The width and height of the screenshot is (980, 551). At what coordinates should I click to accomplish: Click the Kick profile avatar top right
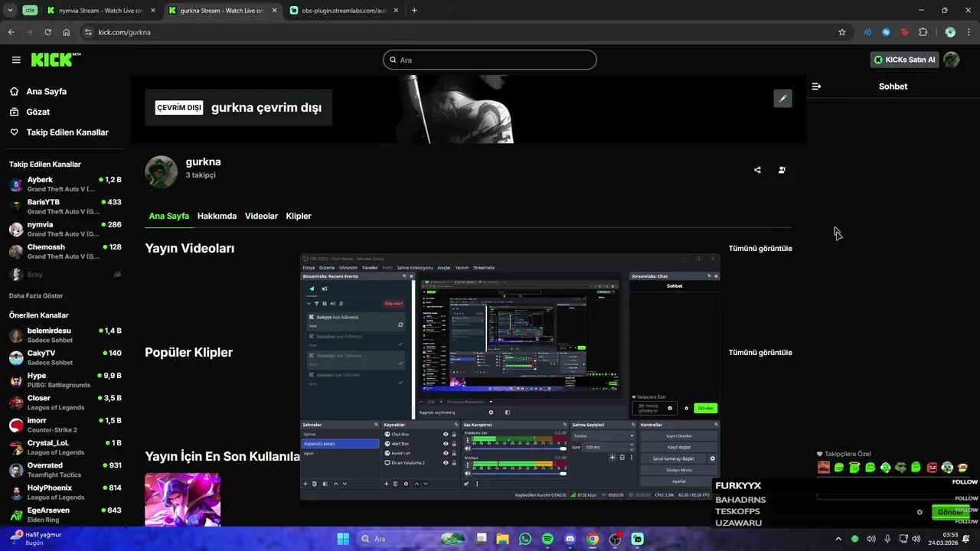951,60
